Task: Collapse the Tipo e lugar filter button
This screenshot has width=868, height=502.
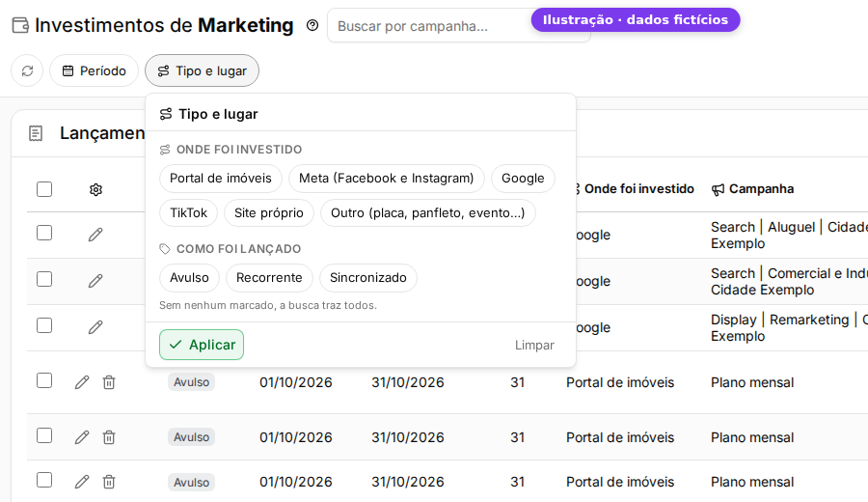Action: (203, 70)
